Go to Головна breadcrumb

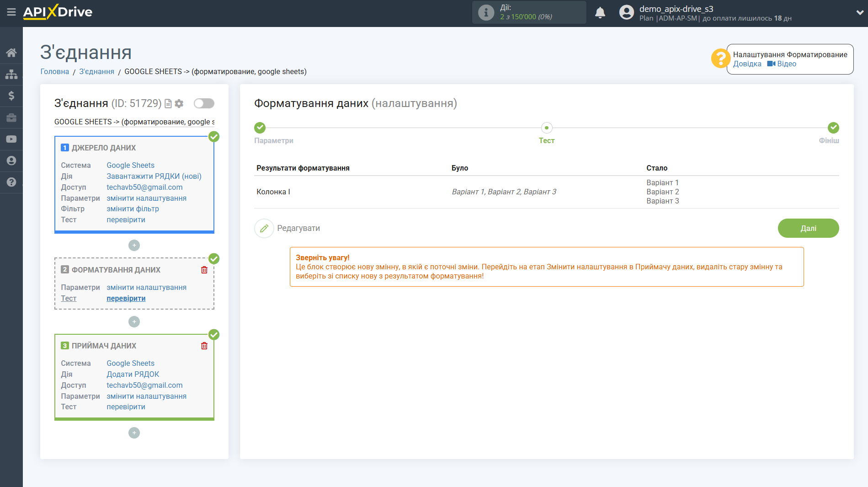[55, 71]
